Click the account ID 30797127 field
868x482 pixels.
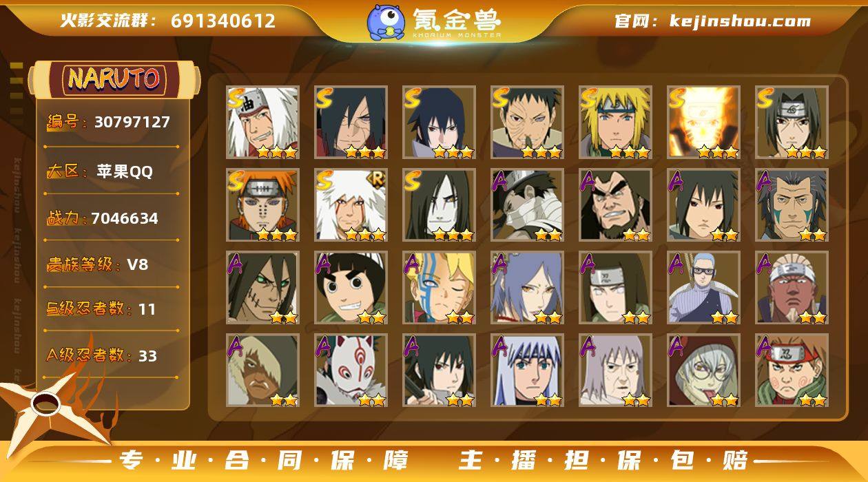[x=110, y=123]
